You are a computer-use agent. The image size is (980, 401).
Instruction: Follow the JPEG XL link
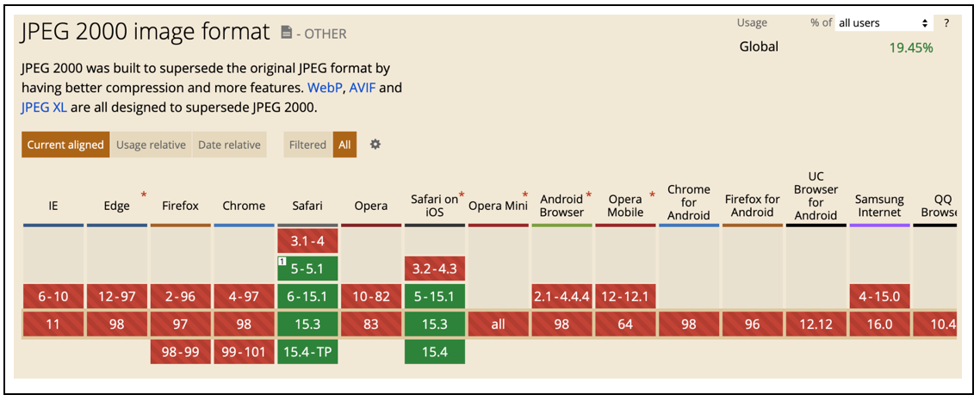coord(44,108)
